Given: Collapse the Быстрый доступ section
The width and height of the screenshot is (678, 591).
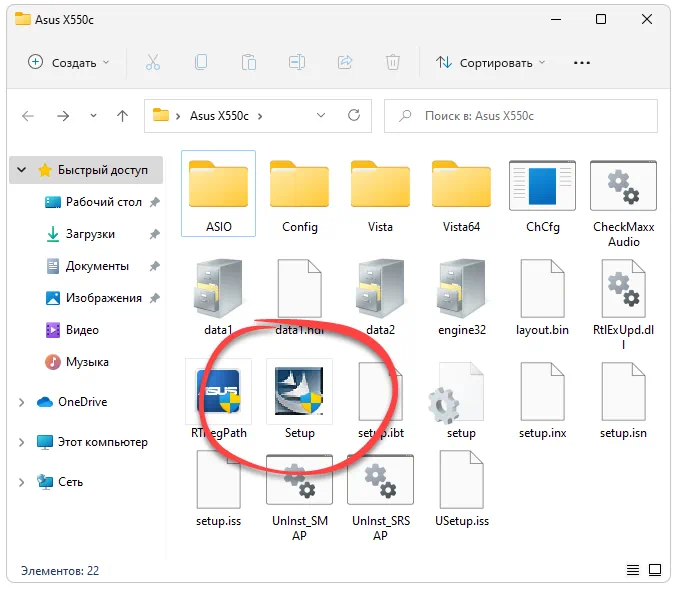Looking at the screenshot, I should coord(22,170).
